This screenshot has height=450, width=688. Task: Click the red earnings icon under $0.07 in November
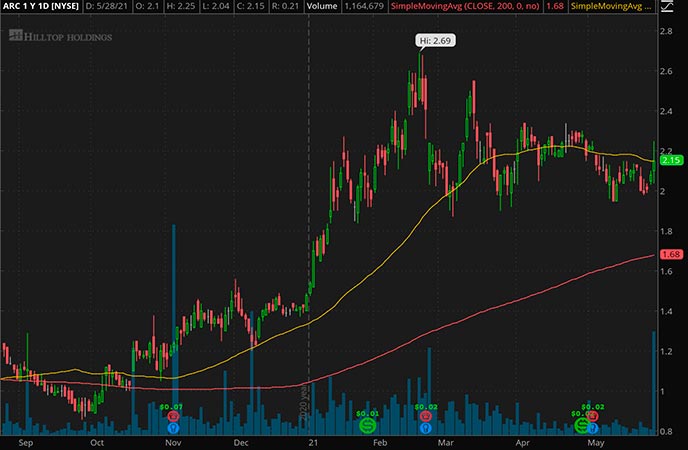pos(173,416)
